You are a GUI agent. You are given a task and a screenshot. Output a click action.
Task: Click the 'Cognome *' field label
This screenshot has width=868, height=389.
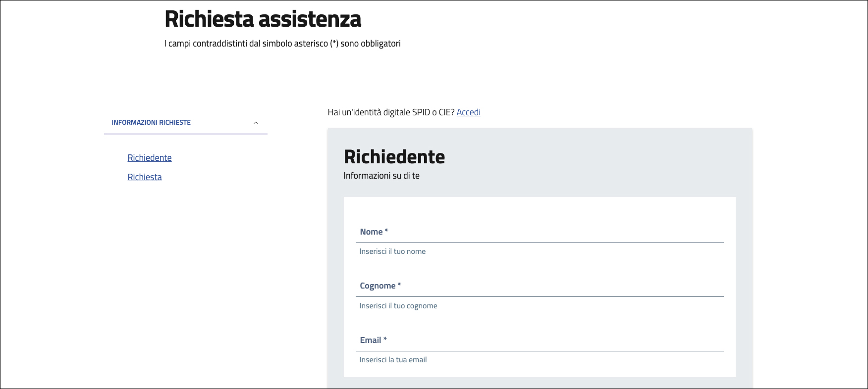click(x=380, y=286)
